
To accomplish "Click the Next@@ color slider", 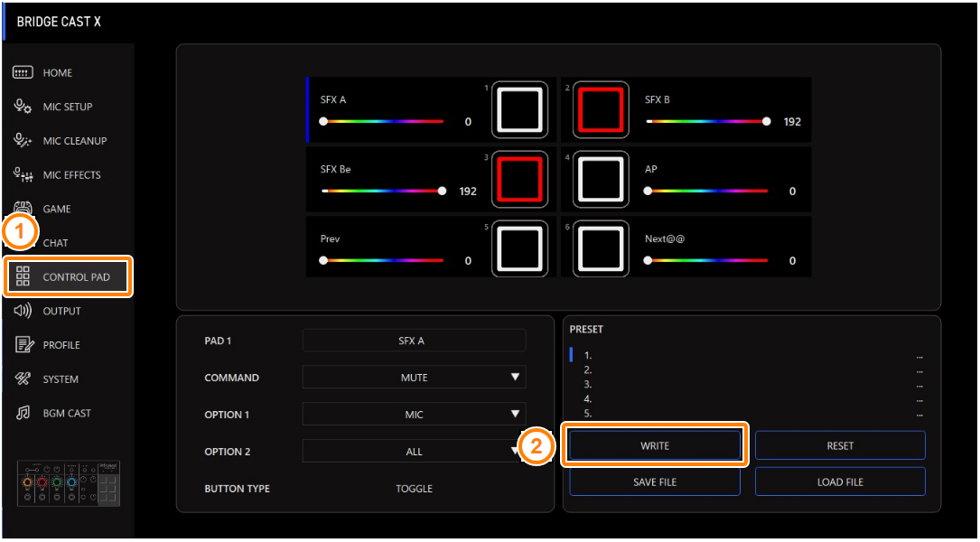I will tap(707, 260).
